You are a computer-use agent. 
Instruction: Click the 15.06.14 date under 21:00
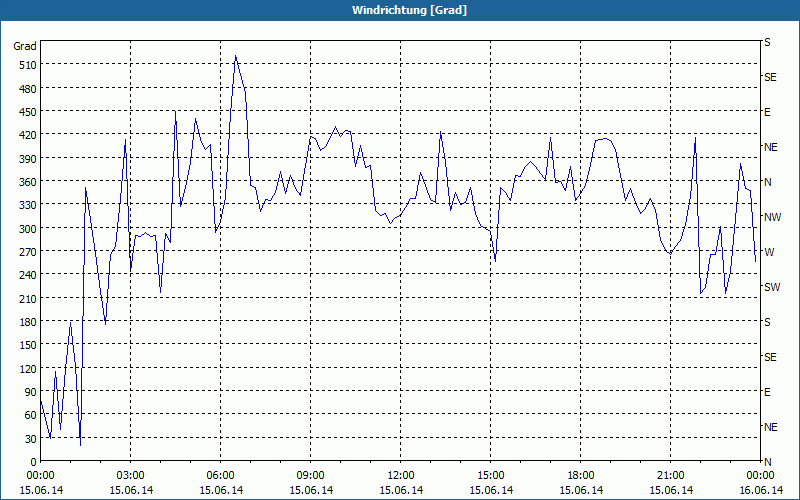tap(670, 490)
